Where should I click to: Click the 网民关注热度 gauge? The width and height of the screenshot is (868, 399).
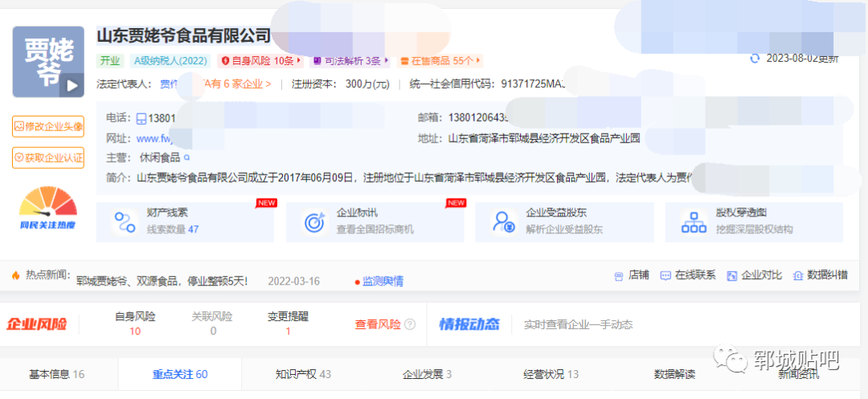pos(48,208)
